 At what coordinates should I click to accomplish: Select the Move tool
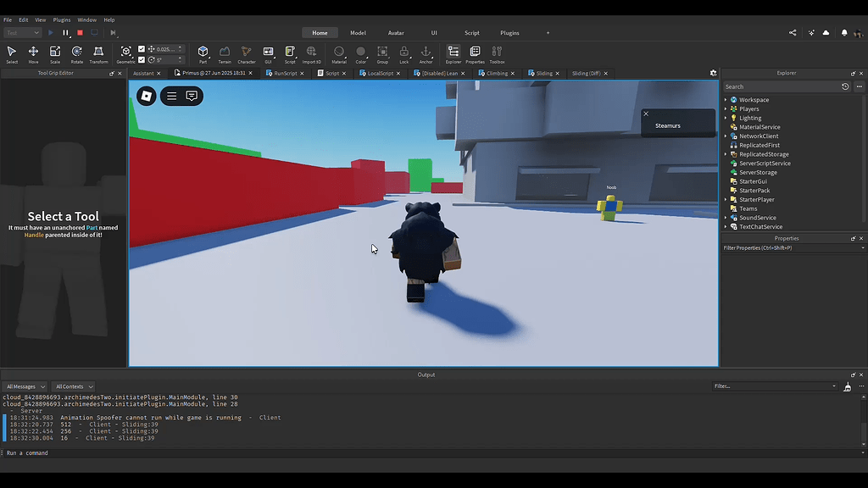[33, 53]
